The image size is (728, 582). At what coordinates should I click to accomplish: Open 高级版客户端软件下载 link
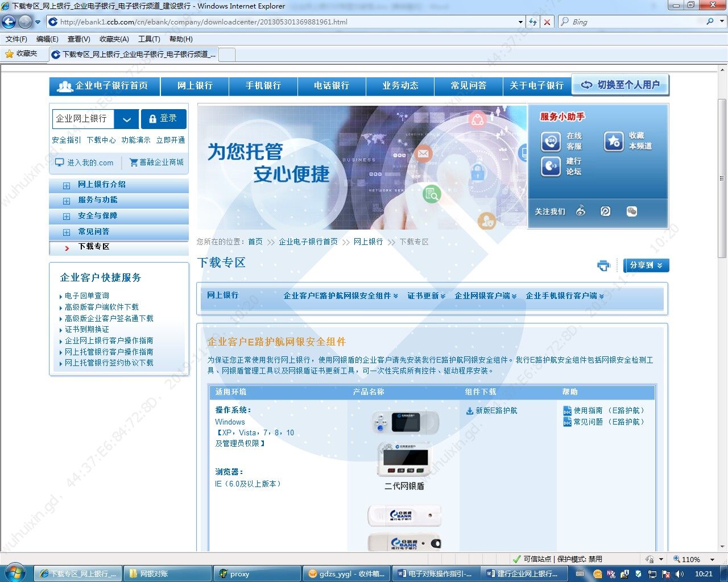tap(102, 307)
